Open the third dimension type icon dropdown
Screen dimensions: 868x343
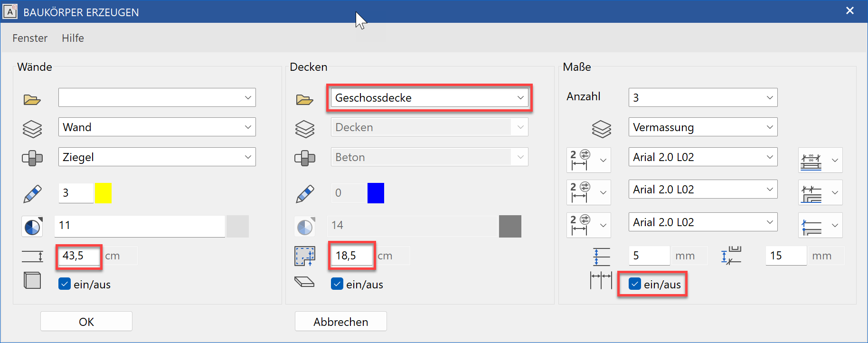(589, 225)
